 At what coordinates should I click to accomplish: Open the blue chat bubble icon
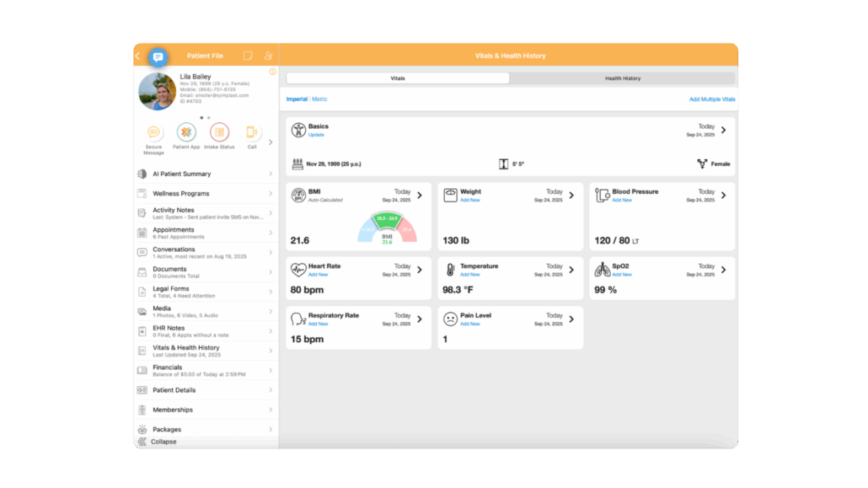tap(158, 56)
